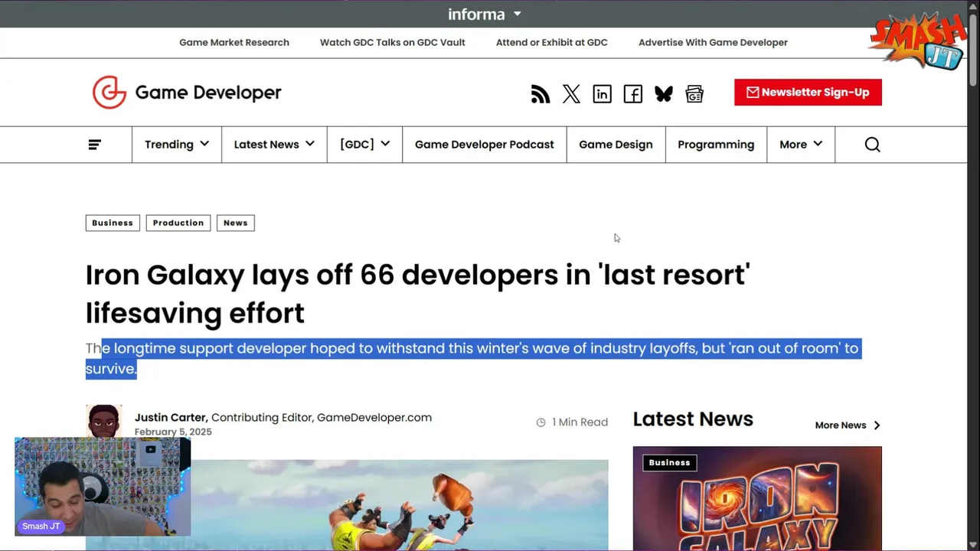Open the Google News icon
Viewport: 980px width, 551px height.
click(x=694, y=94)
